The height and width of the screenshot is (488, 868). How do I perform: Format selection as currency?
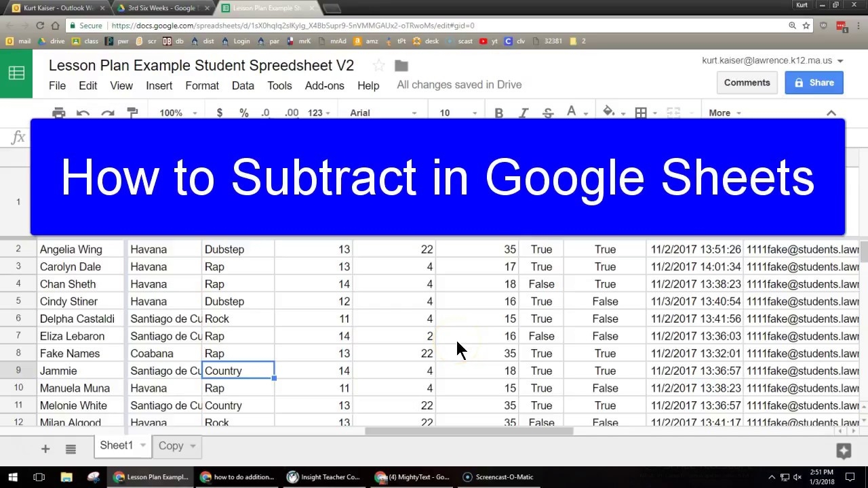pyautogui.click(x=219, y=113)
